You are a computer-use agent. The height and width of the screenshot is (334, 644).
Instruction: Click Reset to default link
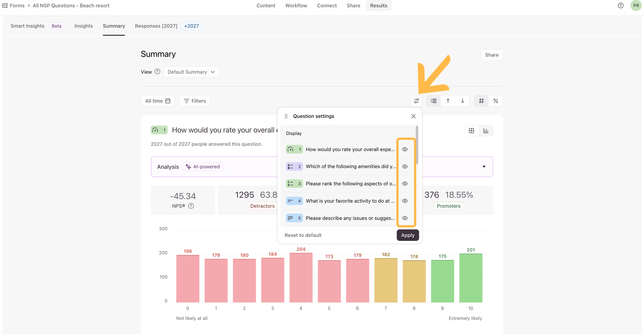tap(303, 235)
